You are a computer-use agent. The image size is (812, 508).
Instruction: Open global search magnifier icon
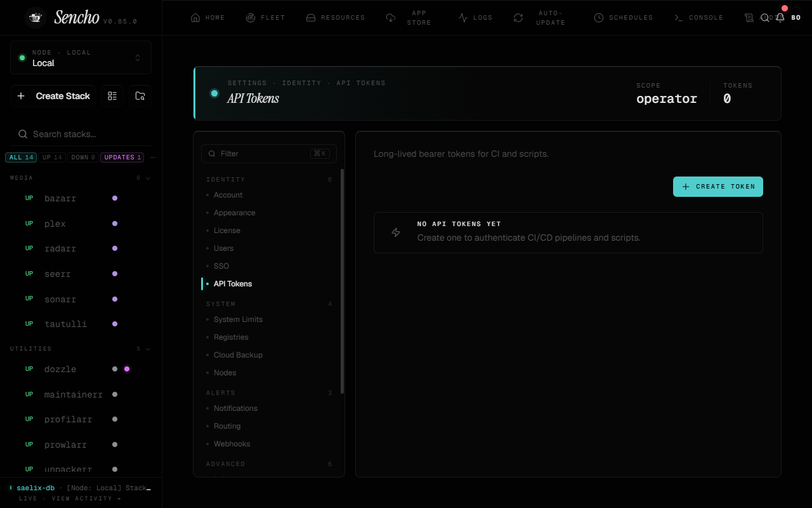[x=765, y=18]
